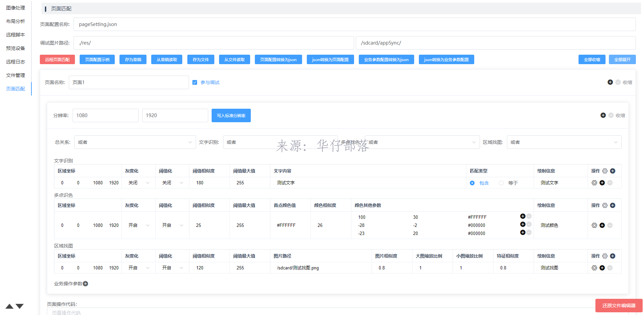Click scroll up triangle at bottom left

[9, 306]
